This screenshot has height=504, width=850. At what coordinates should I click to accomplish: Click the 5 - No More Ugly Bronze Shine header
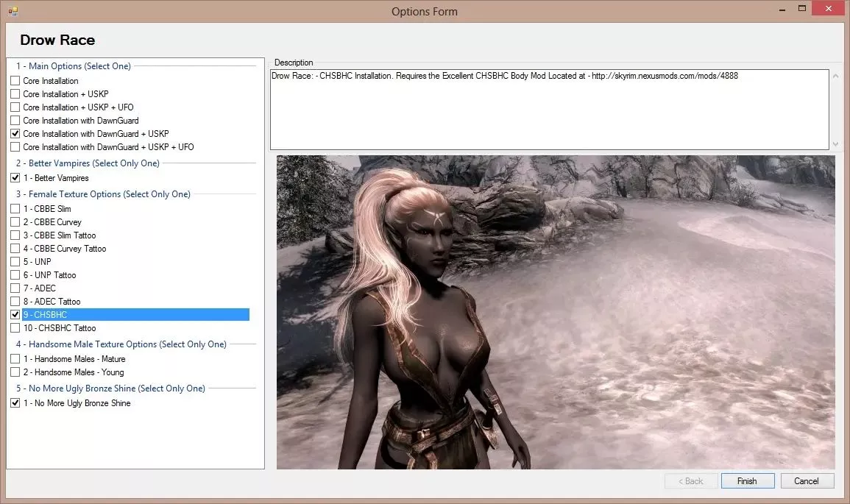coord(110,388)
